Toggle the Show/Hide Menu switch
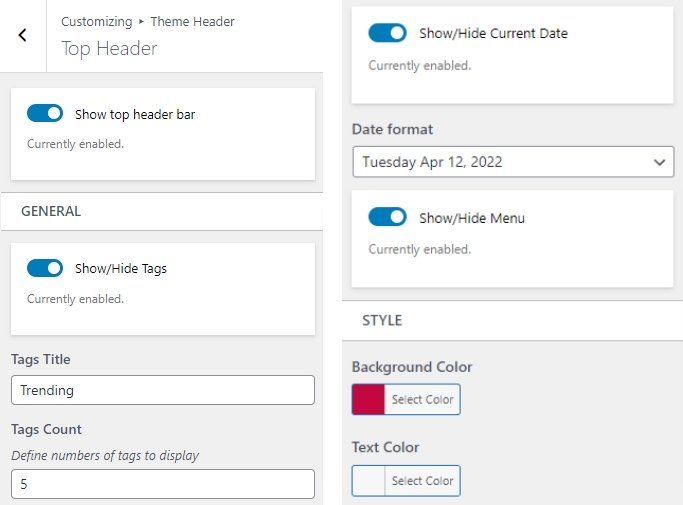Image resolution: width=683 pixels, height=505 pixels. coord(387,217)
